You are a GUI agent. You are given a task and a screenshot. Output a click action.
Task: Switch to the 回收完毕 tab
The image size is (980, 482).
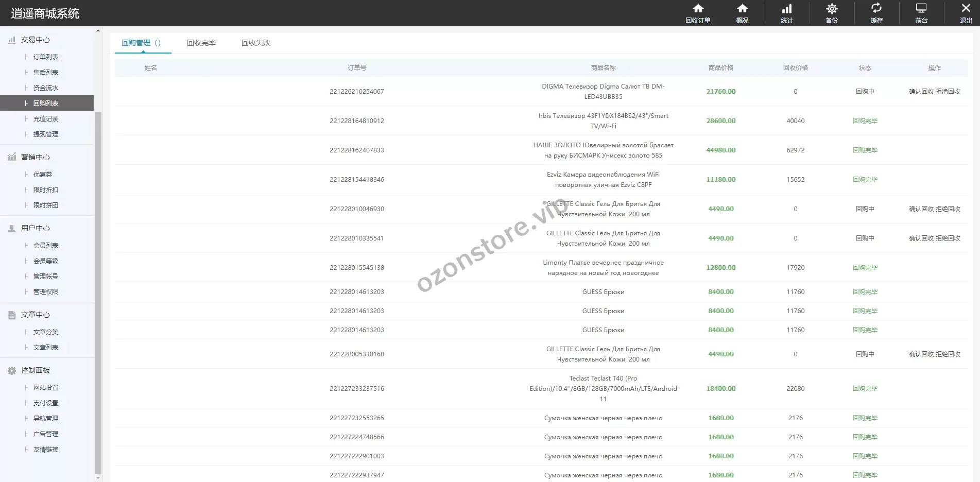201,43
